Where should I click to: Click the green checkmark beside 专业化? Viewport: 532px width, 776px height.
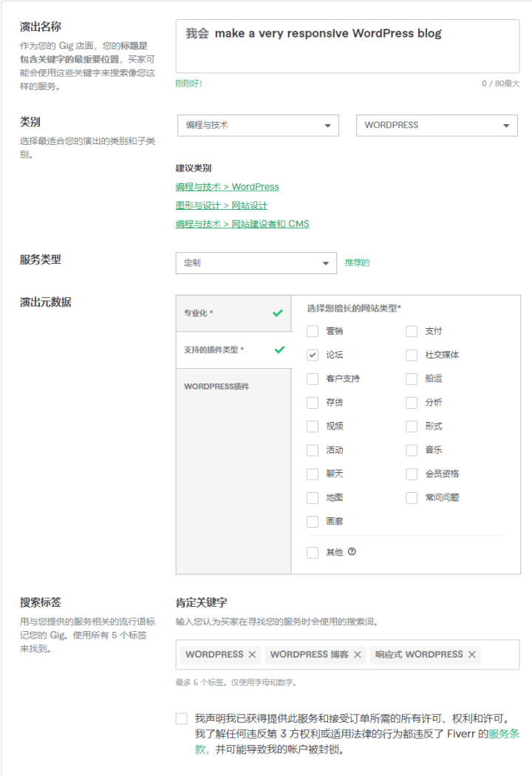278,313
